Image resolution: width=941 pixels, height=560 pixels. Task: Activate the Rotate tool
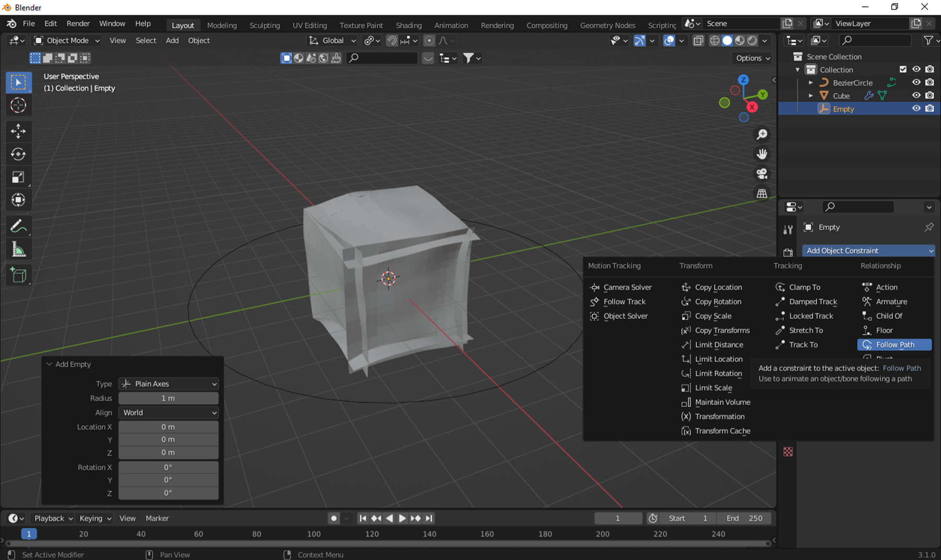click(x=18, y=154)
